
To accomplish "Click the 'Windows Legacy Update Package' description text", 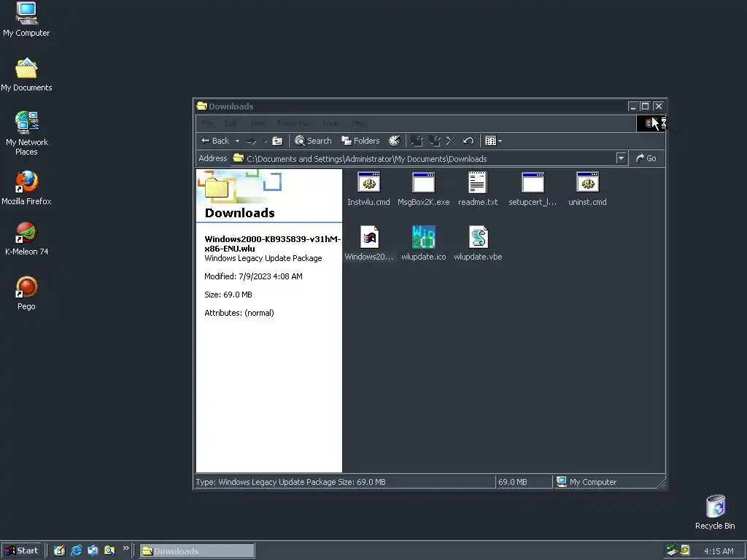I will click(263, 258).
